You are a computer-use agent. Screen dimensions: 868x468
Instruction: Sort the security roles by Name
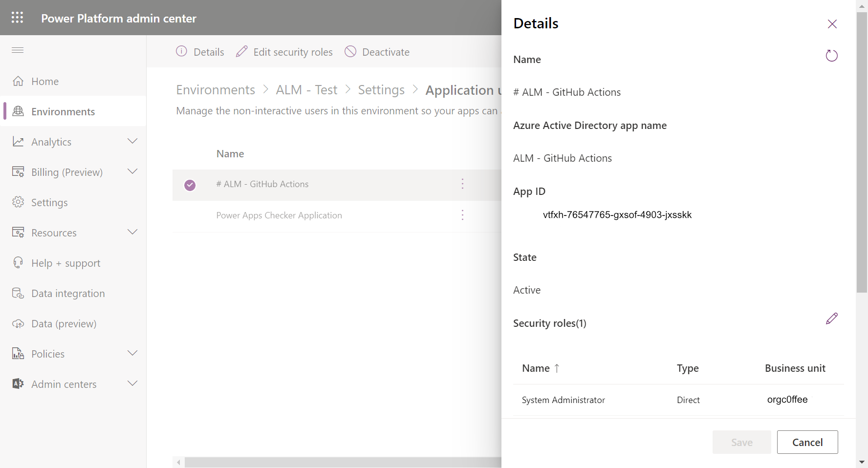[540, 368]
